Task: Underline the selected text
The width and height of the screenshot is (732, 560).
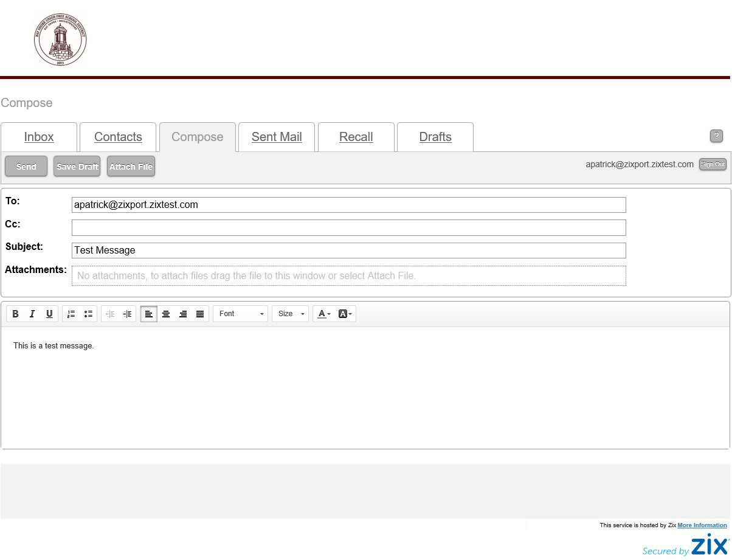Action: (x=50, y=314)
